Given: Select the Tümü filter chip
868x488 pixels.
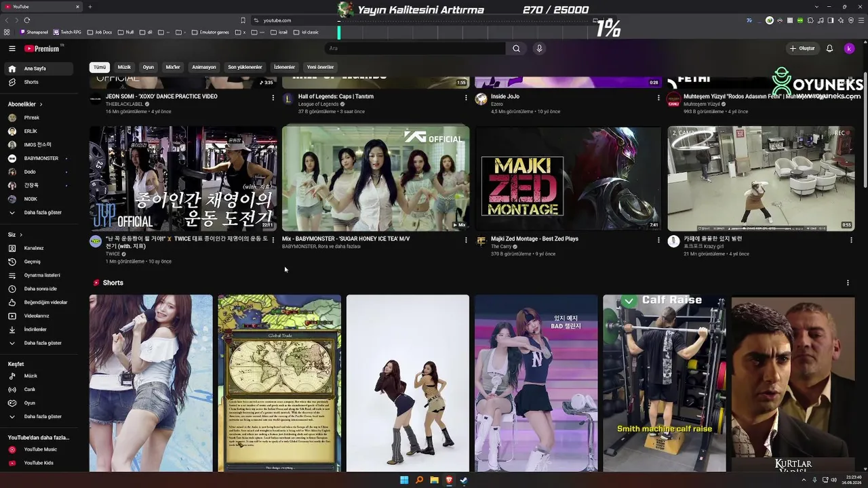Looking at the screenshot, I should point(100,67).
